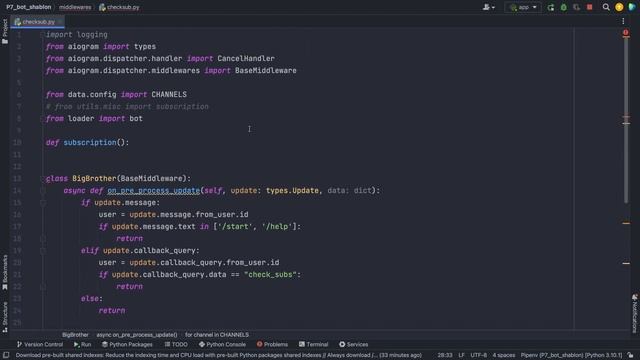Open the Services tool tab

pyautogui.click(x=353, y=344)
